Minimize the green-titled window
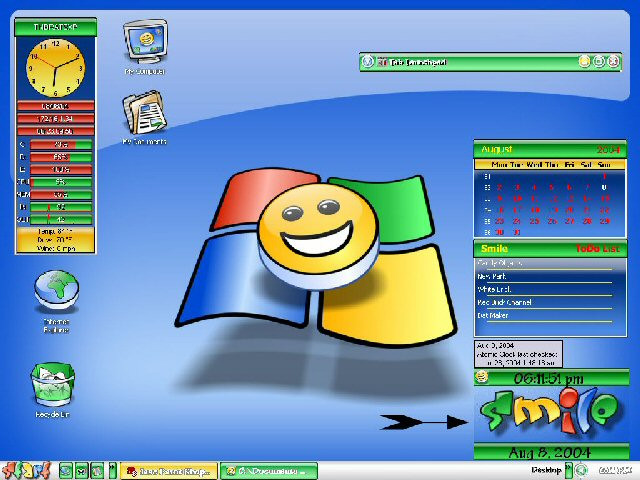Viewport: 640px width, 480px height. 584,62
